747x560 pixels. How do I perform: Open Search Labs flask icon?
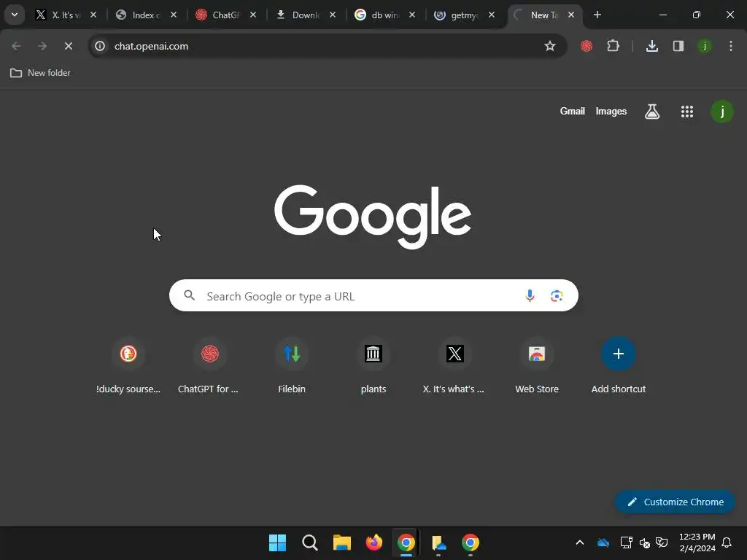pyautogui.click(x=652, y=112)
